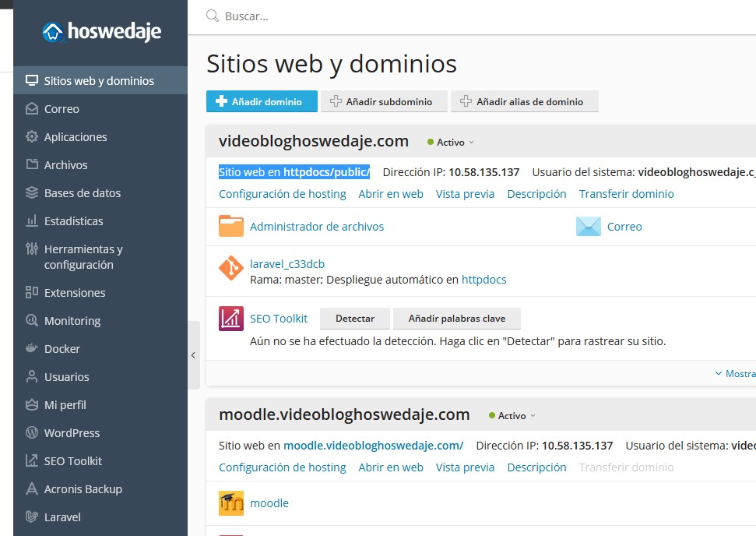Image resolution: width=756 pixels, height=536 pixels.
Task: Click Vista previa for videobloghoswedaje.com
Action: click(466, 194)
